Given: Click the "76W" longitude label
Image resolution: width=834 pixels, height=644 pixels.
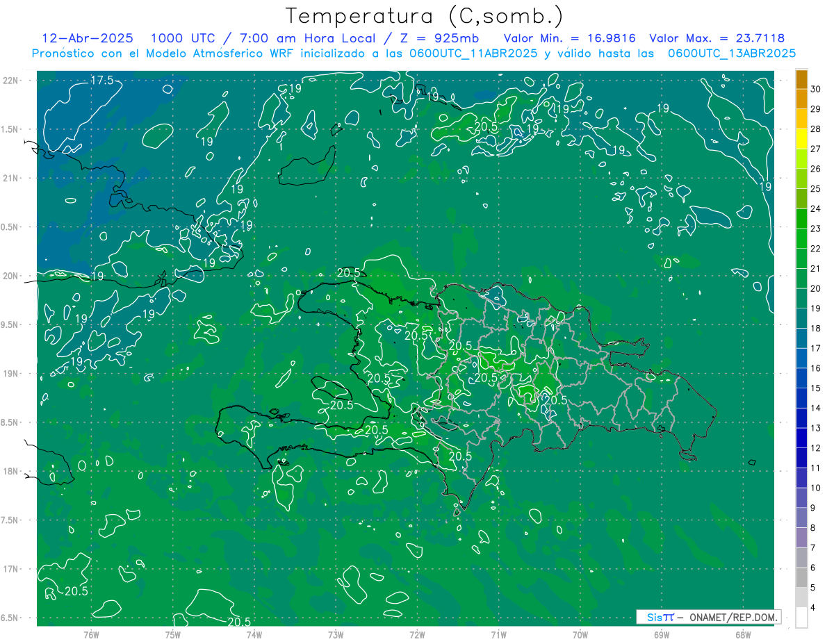Looking at the screenshot, I should click(x=91, y=634).
